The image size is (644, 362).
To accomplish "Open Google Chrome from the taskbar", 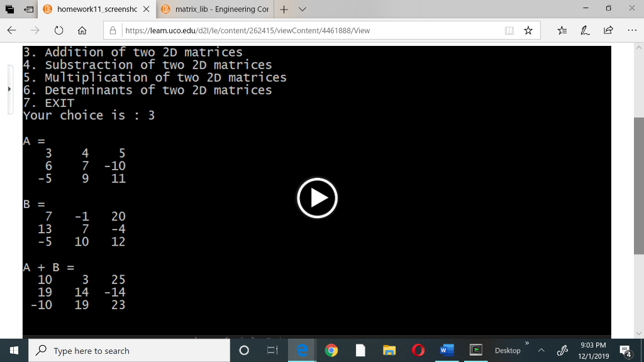I will click(331, 350).
